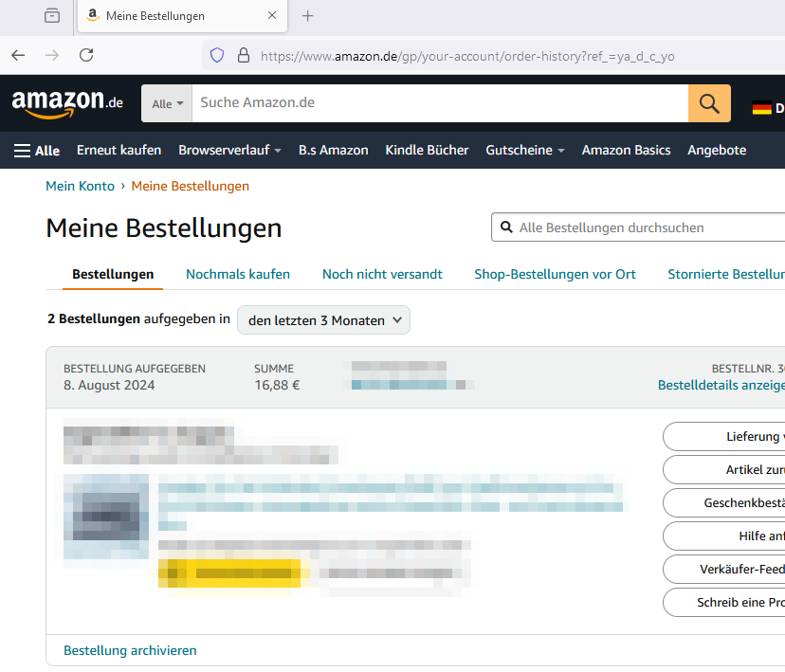The image size is (785, 672).
Task: Open the Alle hamburger menu
Action: [37, 151]
